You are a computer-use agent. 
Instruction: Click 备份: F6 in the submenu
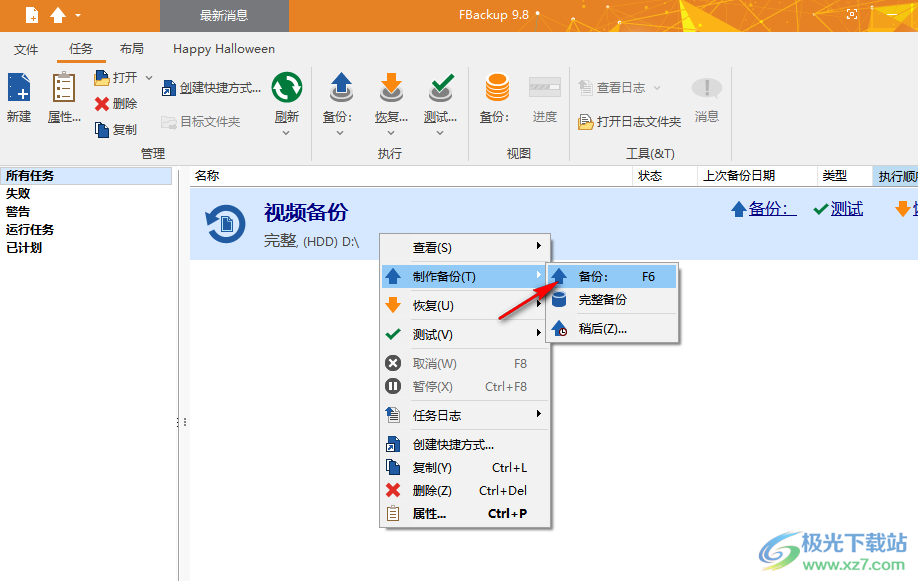pos(612,276)
